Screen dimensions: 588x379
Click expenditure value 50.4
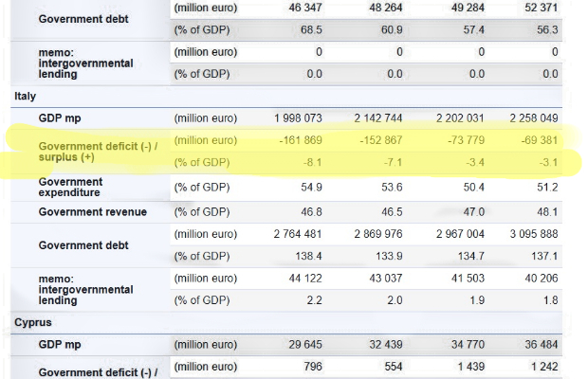474,188
